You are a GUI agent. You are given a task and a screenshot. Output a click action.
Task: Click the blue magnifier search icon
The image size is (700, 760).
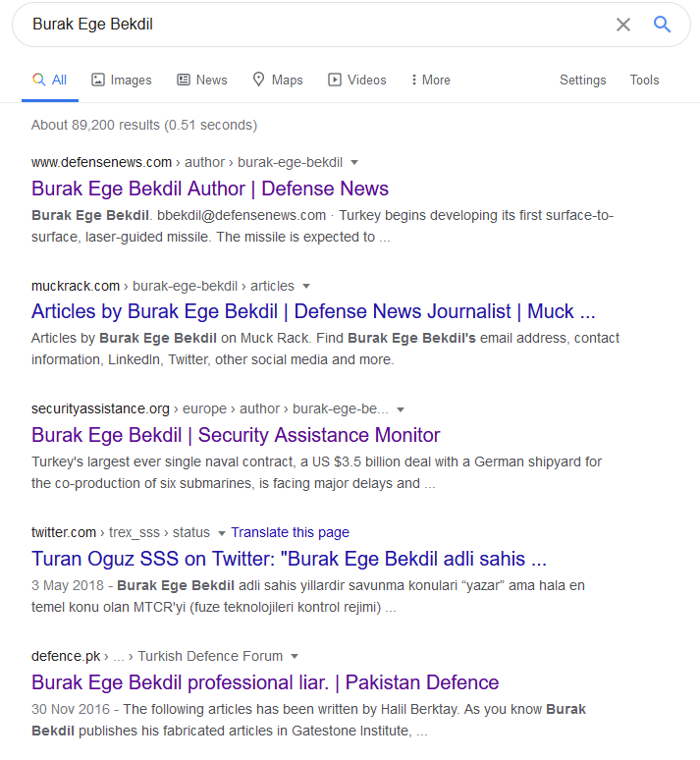click(663, 25)
